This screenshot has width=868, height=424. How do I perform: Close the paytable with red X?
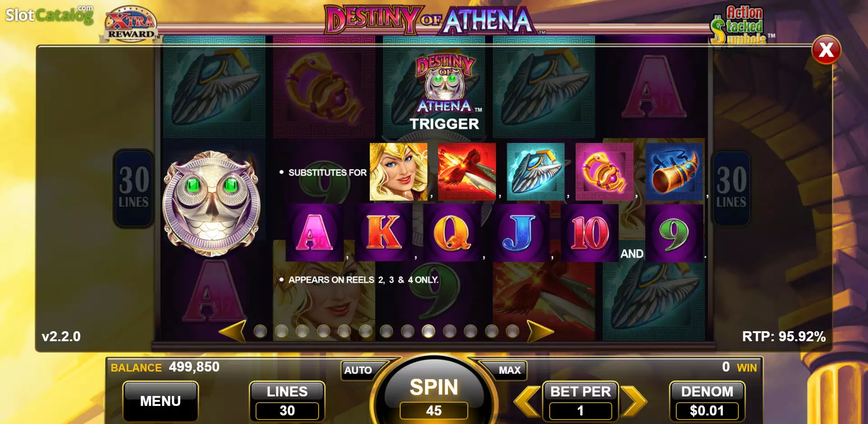(x=826, y=50)
